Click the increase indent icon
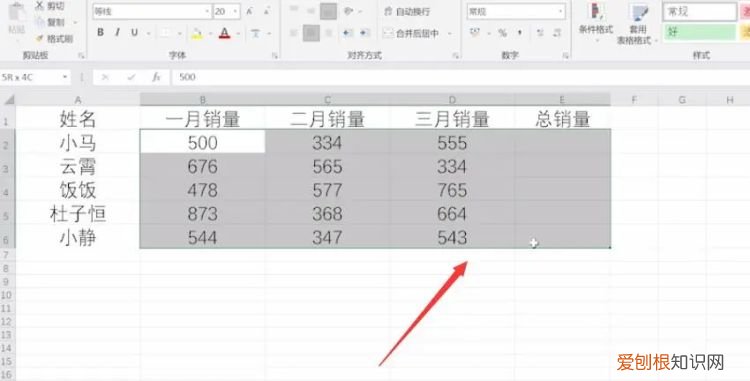This screenshot has height=381, width=750. pos(365,33)
